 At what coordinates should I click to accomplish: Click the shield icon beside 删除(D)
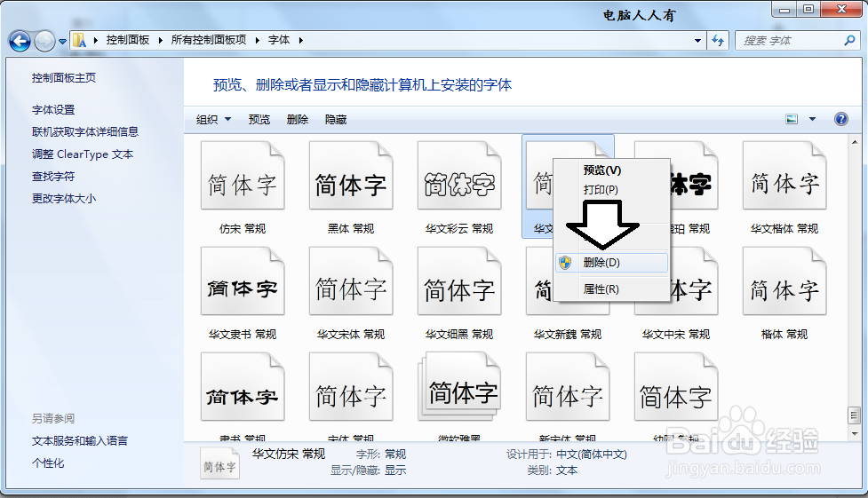[565, 263]
